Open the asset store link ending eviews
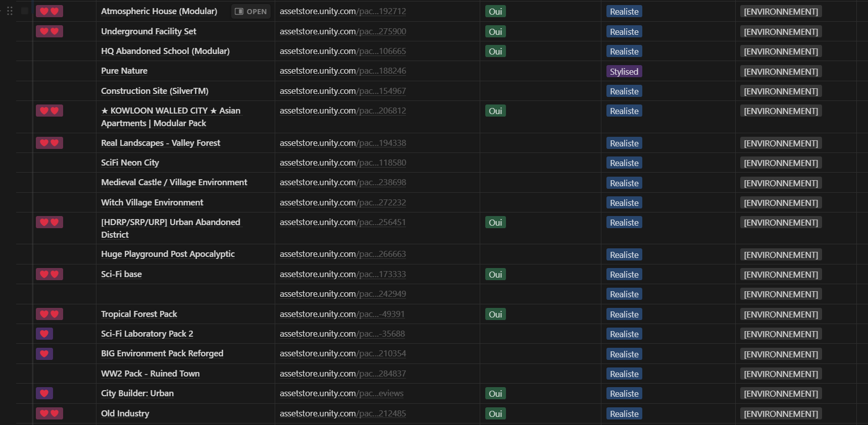The image size is (868, 425). click(342, 393)
